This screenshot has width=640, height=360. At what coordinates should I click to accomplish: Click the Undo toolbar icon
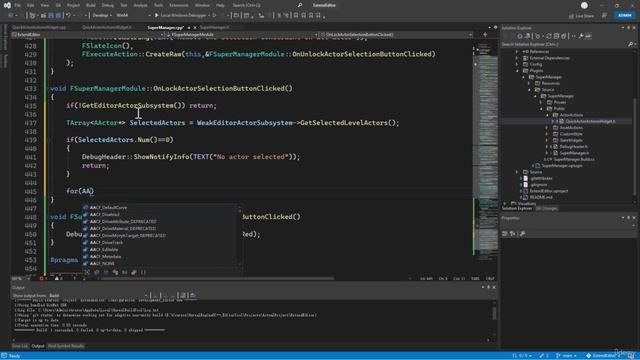click(68, 16)
